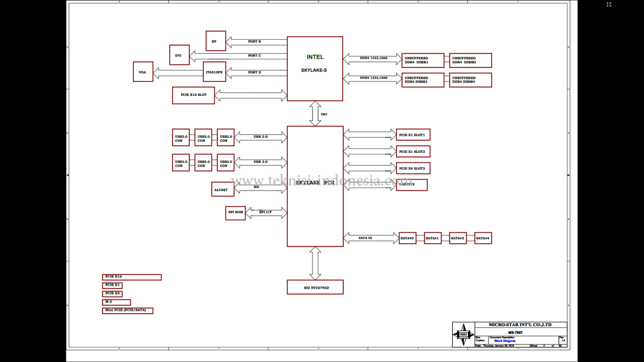Click the DP block
Image resolution: width=644 pixels, height=362 pixels.
point(216,41)
